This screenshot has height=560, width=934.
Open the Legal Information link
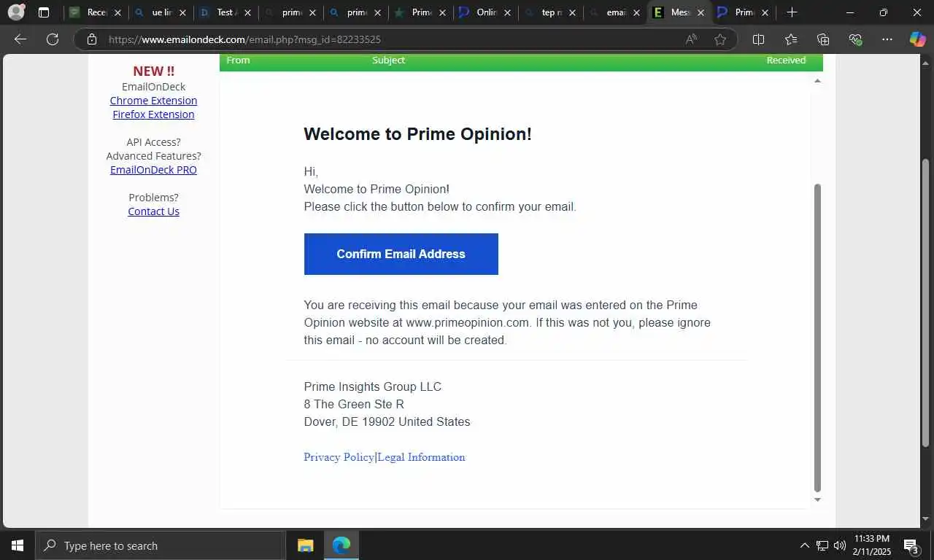(x=421, y=457)
